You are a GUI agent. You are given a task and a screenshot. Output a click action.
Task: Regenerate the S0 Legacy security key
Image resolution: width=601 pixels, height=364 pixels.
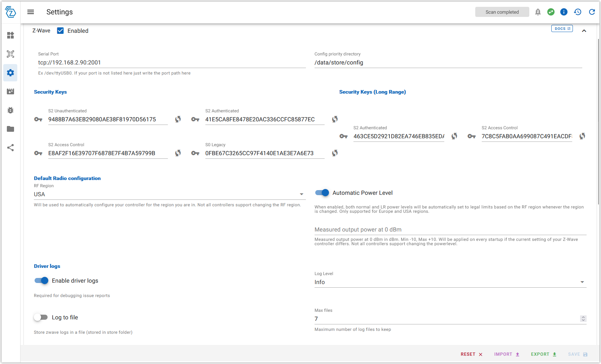[335, 153]
